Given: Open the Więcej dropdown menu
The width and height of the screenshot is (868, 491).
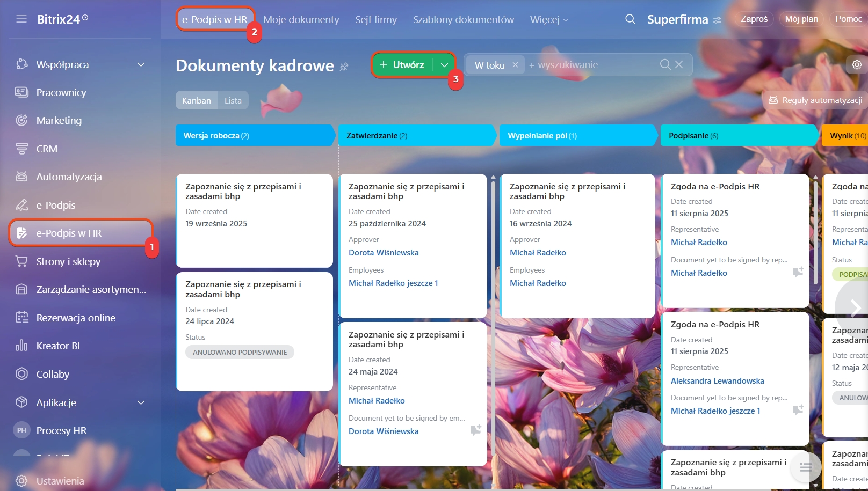Looking at the screenshot, I should [548, 20].
